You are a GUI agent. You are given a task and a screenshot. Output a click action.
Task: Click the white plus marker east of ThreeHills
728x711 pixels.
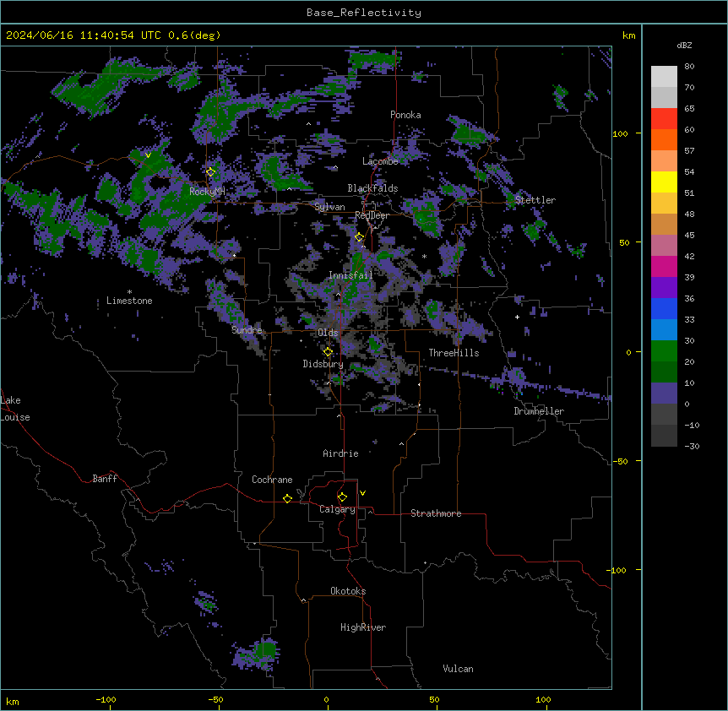[x=517, y=317]
